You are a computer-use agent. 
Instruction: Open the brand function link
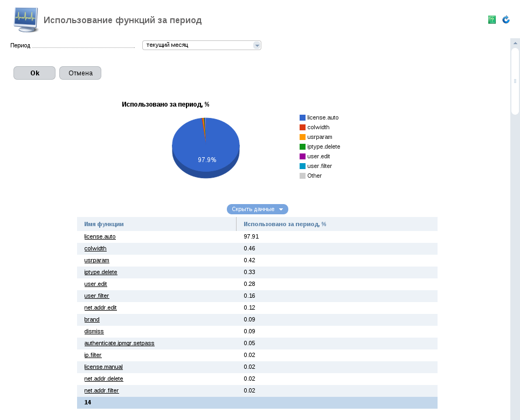pos(92,319)
